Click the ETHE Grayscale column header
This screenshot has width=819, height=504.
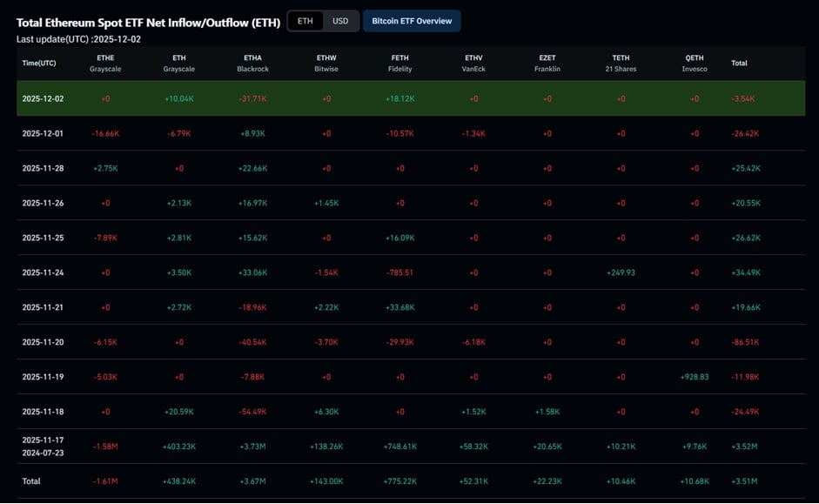[x=105, y=63]
